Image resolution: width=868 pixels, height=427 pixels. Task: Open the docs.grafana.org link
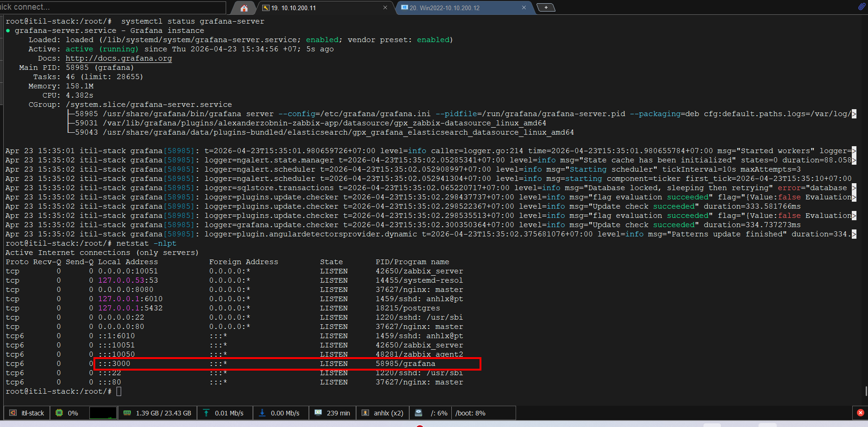pos(118,58)
